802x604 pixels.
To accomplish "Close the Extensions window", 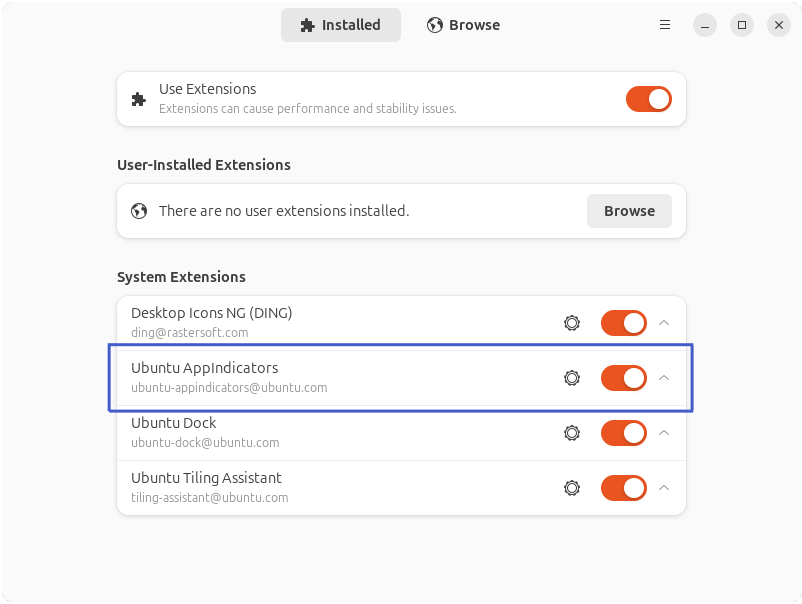I will click(x=778, y=25).
